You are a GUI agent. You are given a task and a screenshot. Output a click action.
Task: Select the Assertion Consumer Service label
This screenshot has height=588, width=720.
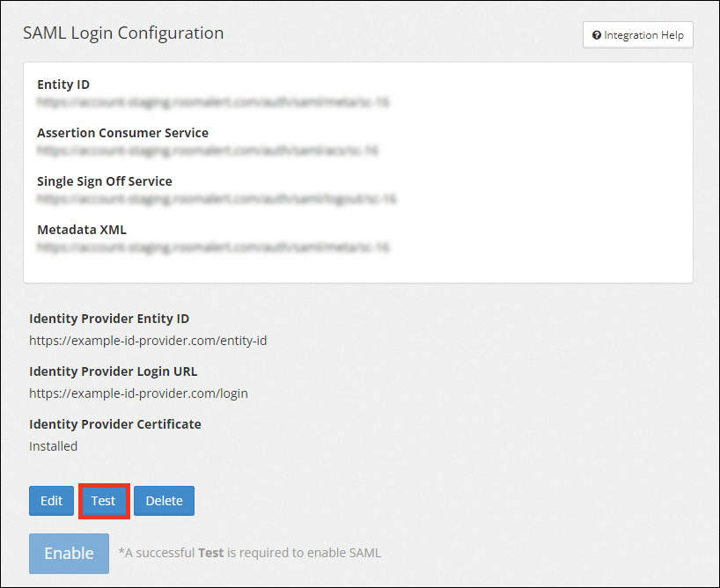click(122, 133)
